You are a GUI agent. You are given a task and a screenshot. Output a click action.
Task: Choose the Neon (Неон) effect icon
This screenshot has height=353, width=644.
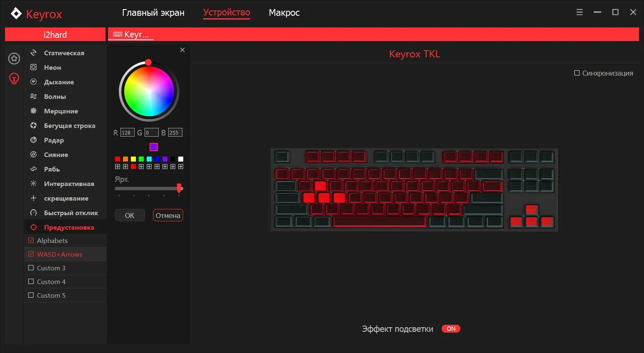pyautogui.click(x=34, y=67)
